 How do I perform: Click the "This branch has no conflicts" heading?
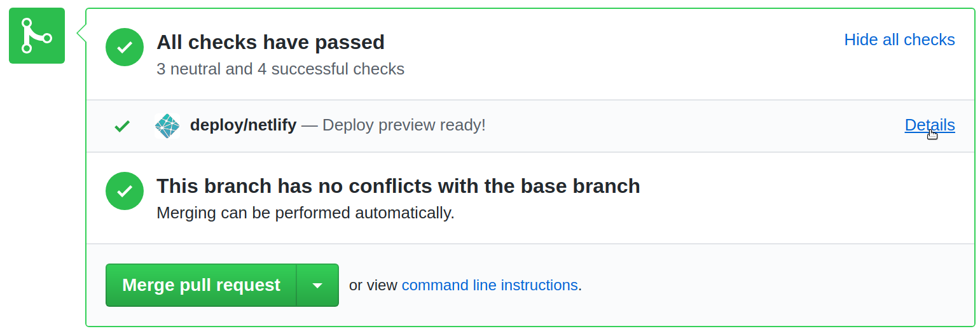(398, 186)
